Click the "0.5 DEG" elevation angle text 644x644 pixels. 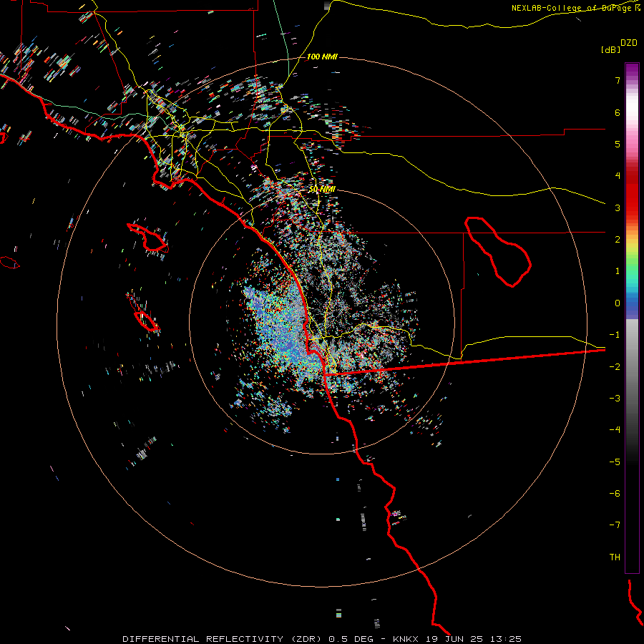(x=351, y=639)
